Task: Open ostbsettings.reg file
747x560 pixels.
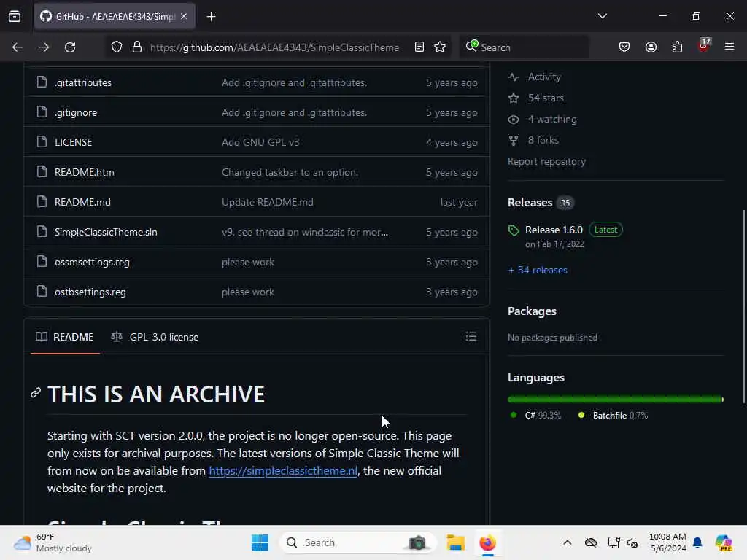Action: coord(90,292)
